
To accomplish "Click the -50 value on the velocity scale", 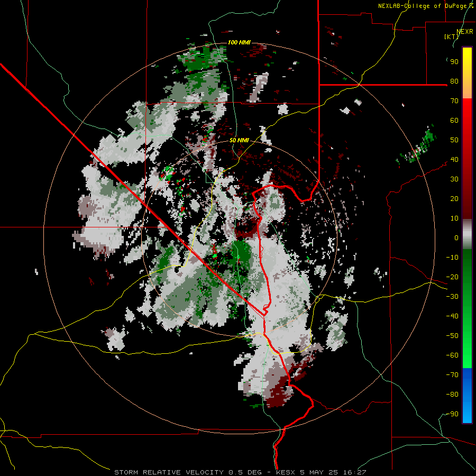I will pyautogui.click(x=452, y=336).
